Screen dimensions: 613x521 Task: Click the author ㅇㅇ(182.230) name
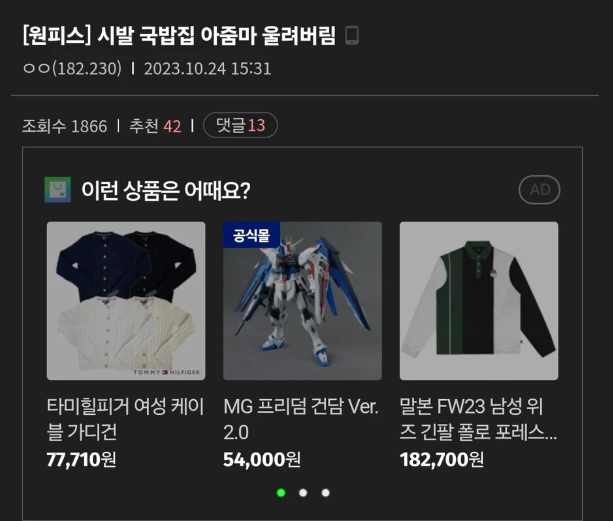click(x=72, y=69)
